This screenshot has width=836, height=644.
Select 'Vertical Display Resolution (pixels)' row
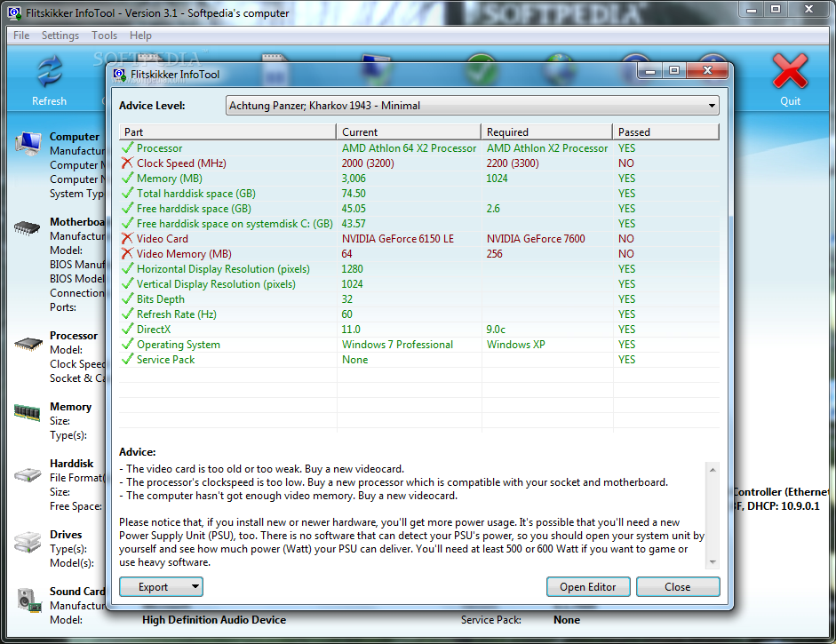click(x=419, y=284)
